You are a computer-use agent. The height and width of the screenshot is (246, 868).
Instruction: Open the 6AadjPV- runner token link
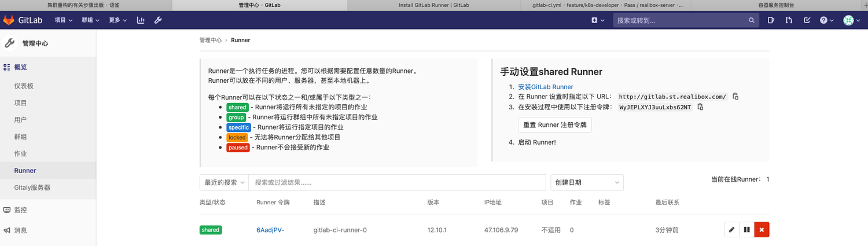[x=270, y=230]
